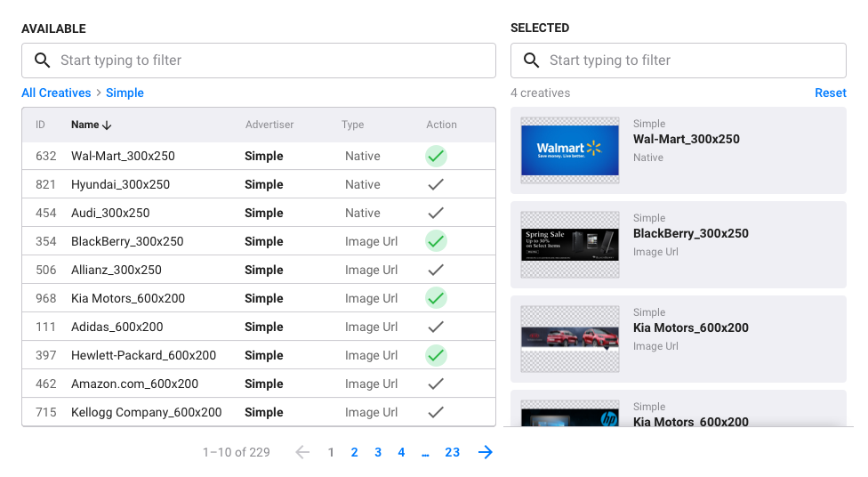This screenshot has height=477, width=868.
Task: Jump to page 23
Action: pos(453,453)
